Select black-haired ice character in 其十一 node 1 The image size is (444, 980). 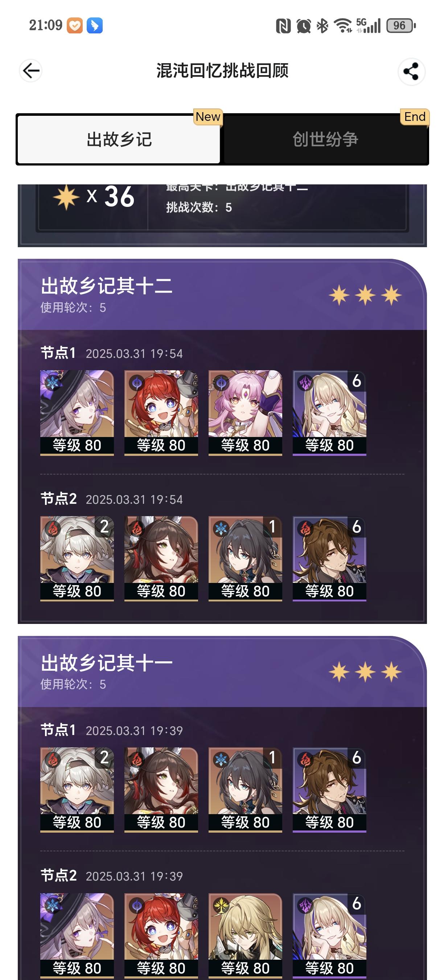coord(245,790)
